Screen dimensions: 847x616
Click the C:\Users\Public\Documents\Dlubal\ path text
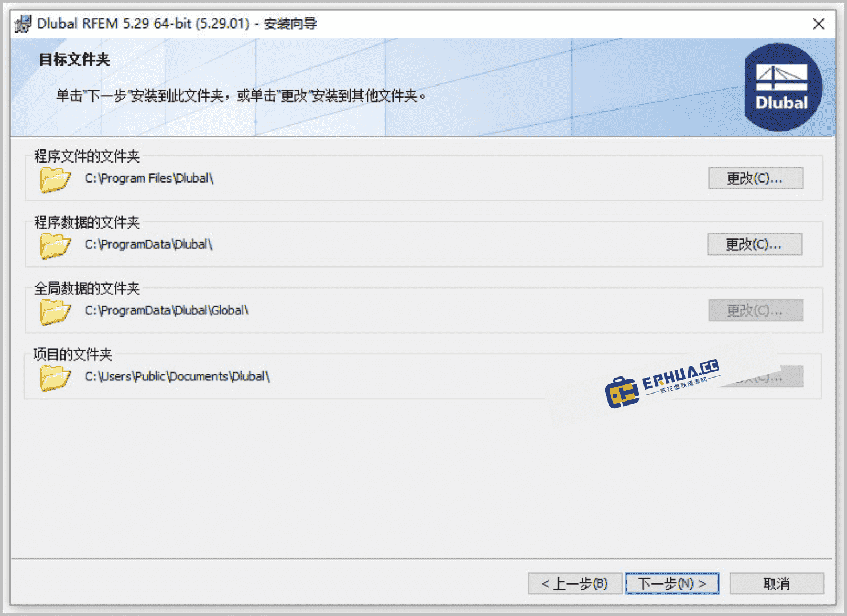[177, 376]
